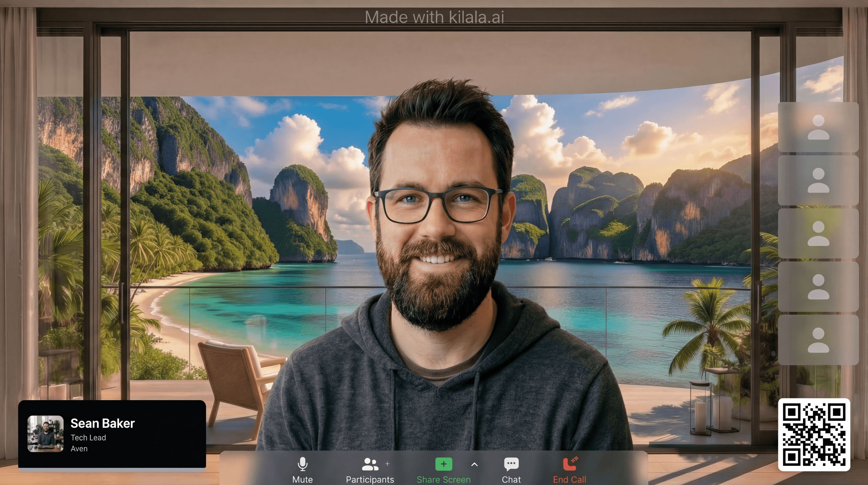Click the small plus beside Participants
This screenshot has height=485, width=868.
coord(387,464)
